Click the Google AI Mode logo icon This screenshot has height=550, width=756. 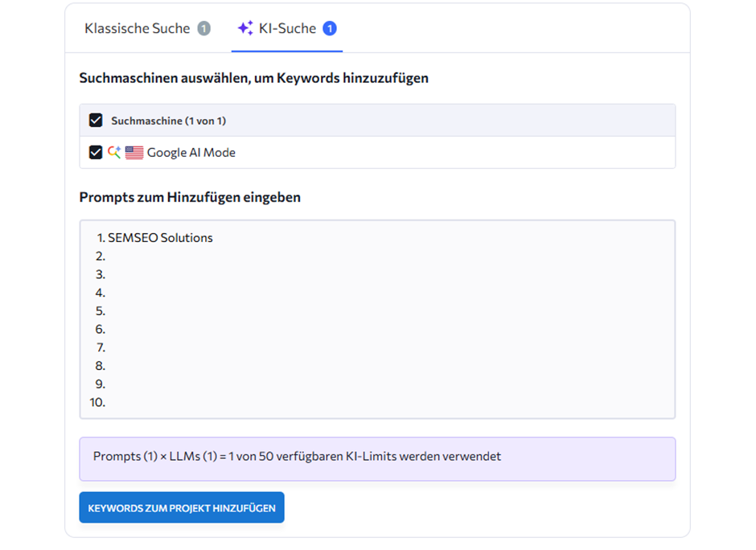point(114,152)
